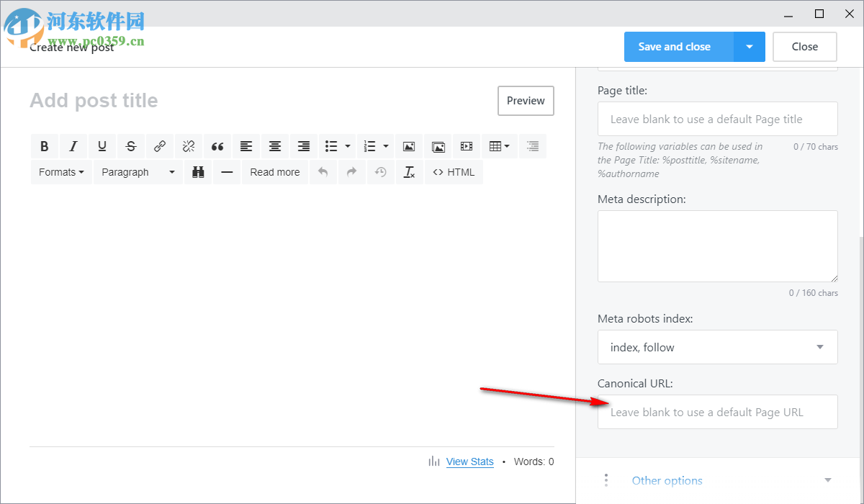Image resolution: width=864 pixels, height=504 pixels.
Task: Click the Canonical URL input field
Action: [718, 412]
